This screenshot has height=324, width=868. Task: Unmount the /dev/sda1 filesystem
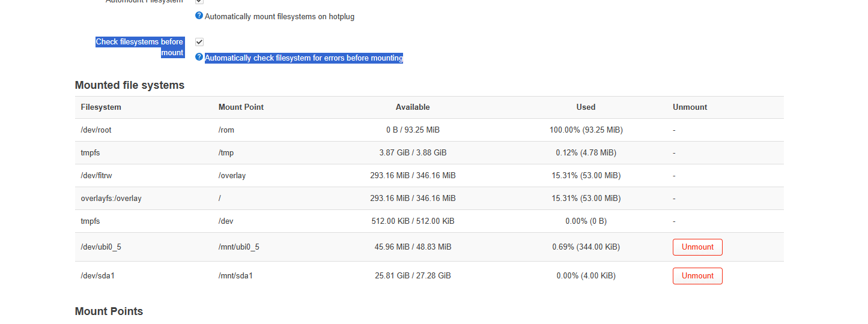(x=697, y=276)
